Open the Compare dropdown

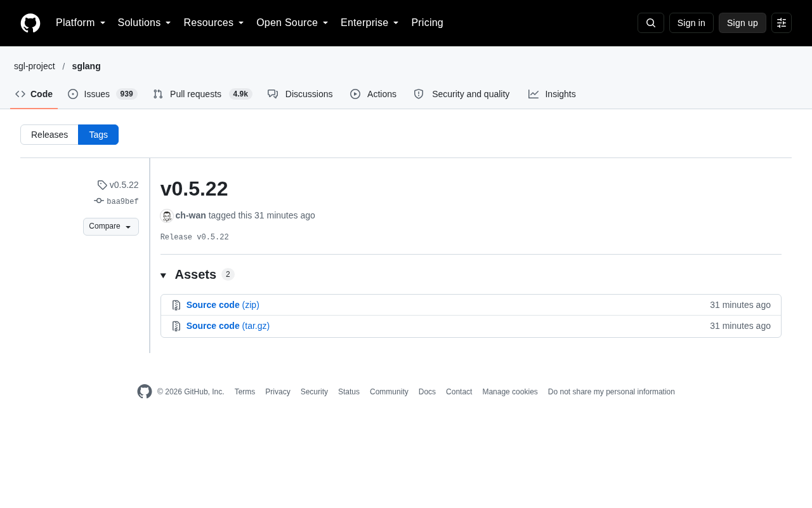111,227
